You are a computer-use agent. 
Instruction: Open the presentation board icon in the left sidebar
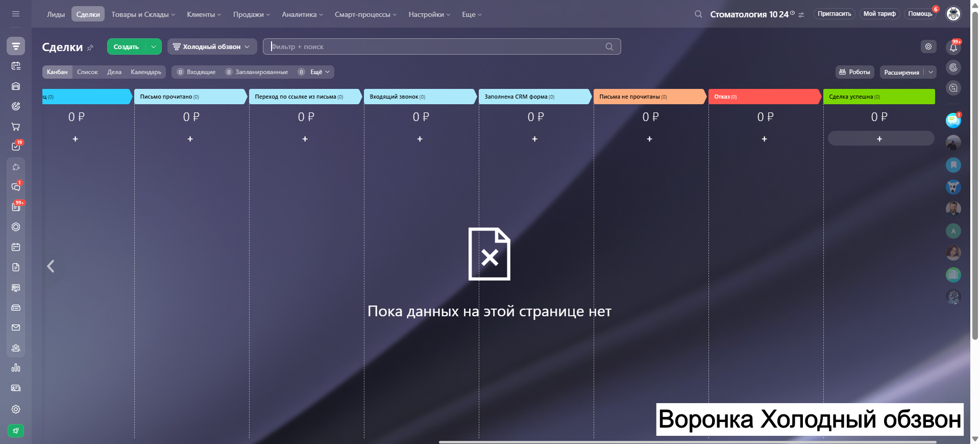[x=16, y=288]
